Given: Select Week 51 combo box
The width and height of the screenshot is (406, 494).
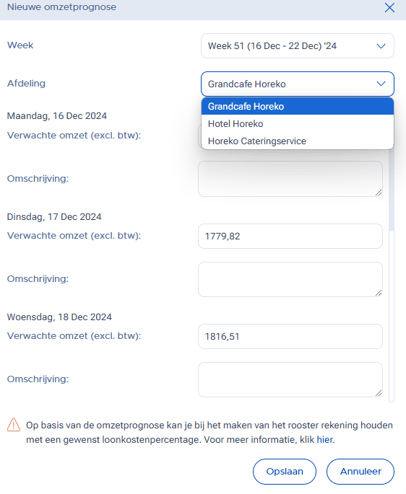Looking at the screenshot, I should 297,46.
